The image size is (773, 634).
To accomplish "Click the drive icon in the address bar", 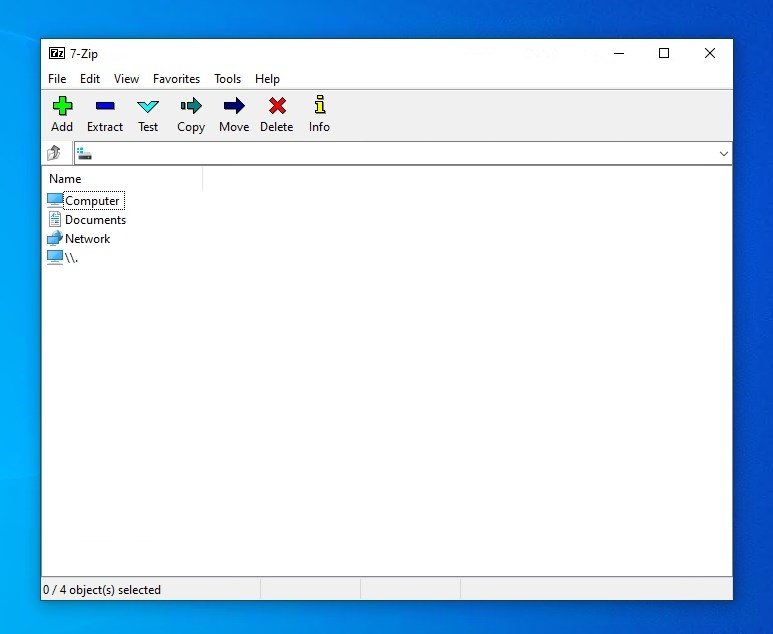I will point(84,154).
